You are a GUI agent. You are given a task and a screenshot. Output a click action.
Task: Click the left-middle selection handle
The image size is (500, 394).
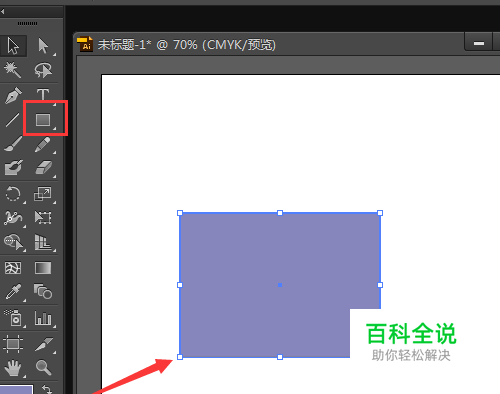tap(180, 285)
